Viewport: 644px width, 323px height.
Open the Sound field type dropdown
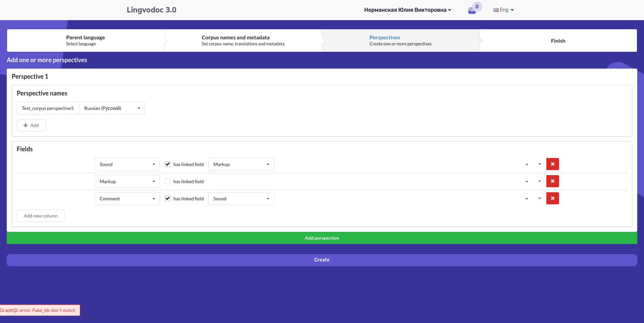127,164
